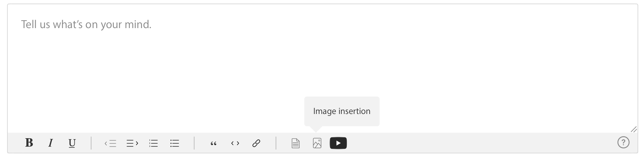The image size is (644, 155).
Task: Click the editor resize handle corner
Action: coord(634,129)
